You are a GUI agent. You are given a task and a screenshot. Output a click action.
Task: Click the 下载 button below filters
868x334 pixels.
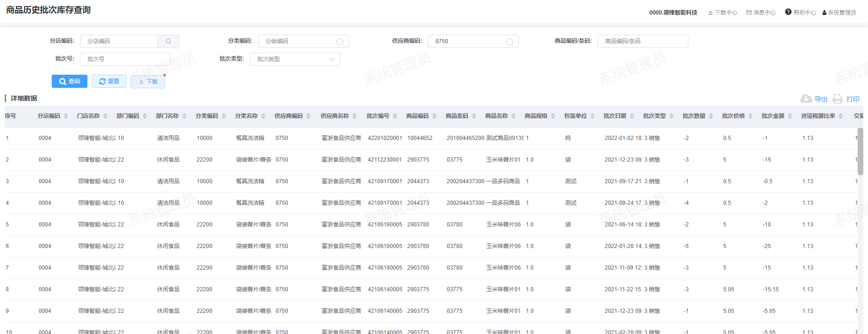tap(148, 82)
